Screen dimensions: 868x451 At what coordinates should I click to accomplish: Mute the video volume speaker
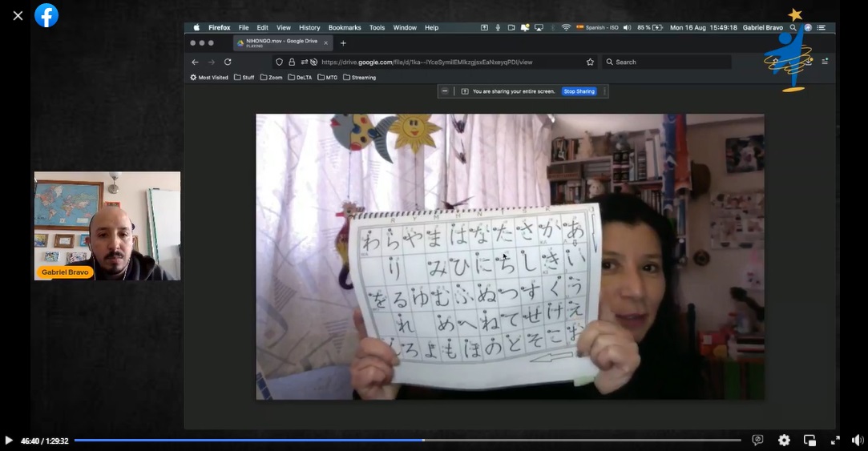[x=857, y=441]
